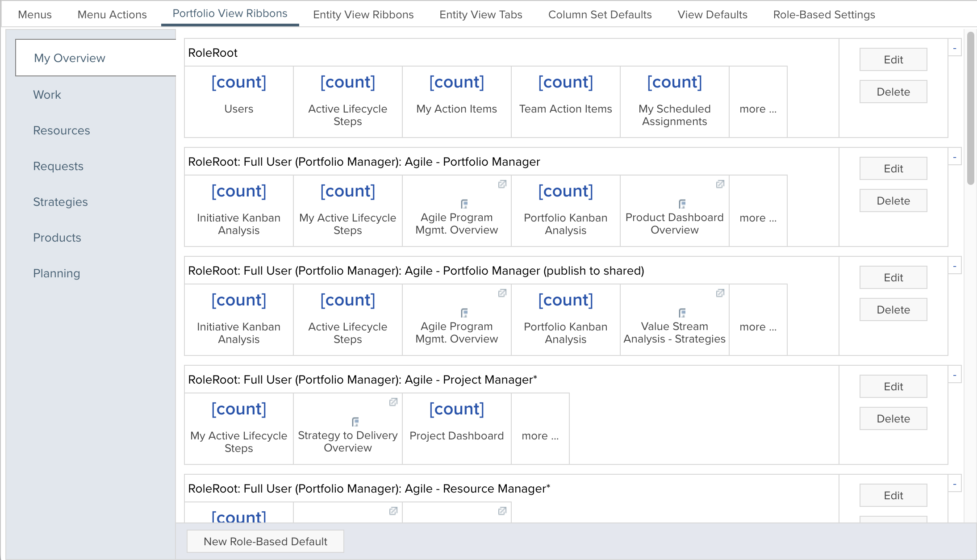The width and height of the screenshot is (977, 560).
Task: Click report icon in Value Stream Analysis tile
Action: pyautogui.click(x=682, y=313)
